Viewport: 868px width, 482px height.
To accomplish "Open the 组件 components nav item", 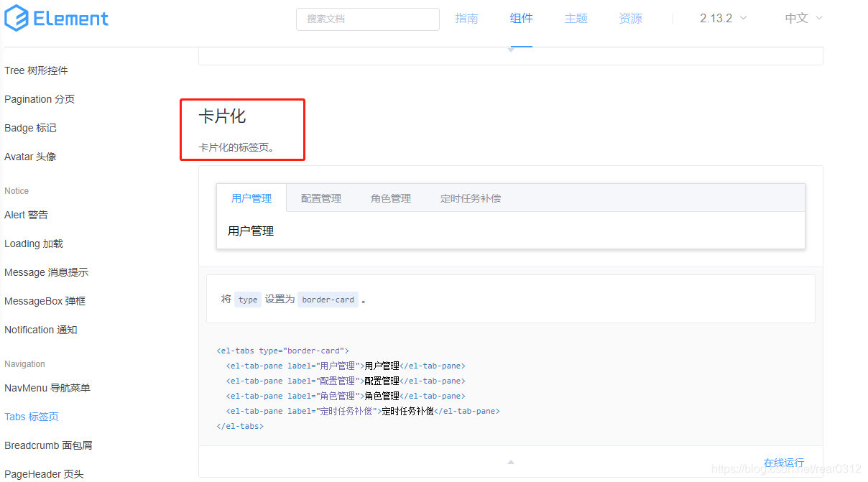I will [522, 19].
